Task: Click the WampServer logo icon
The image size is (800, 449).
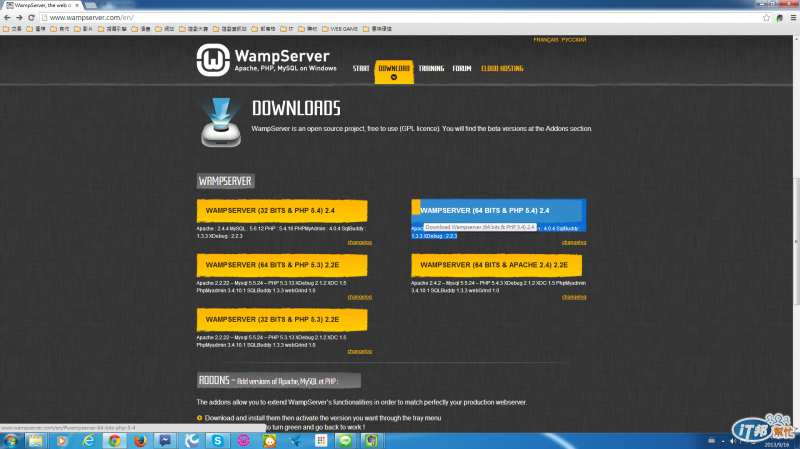Action: click(x=213, y=60)
